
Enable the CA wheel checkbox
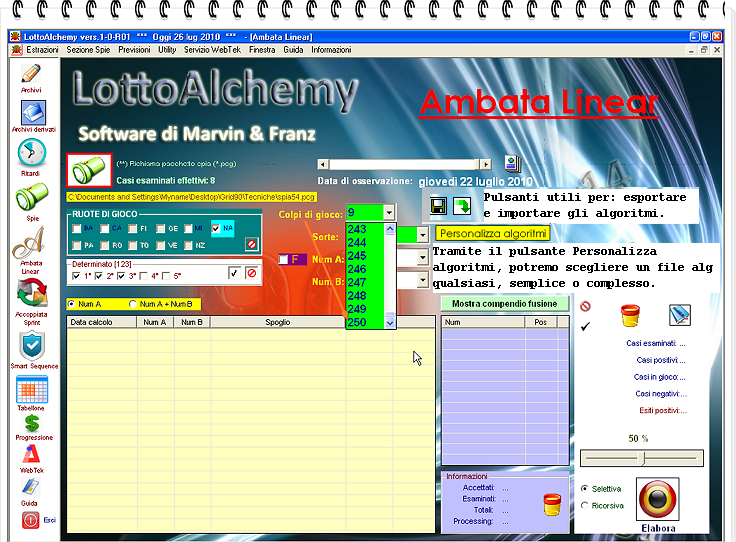(105, 229)
